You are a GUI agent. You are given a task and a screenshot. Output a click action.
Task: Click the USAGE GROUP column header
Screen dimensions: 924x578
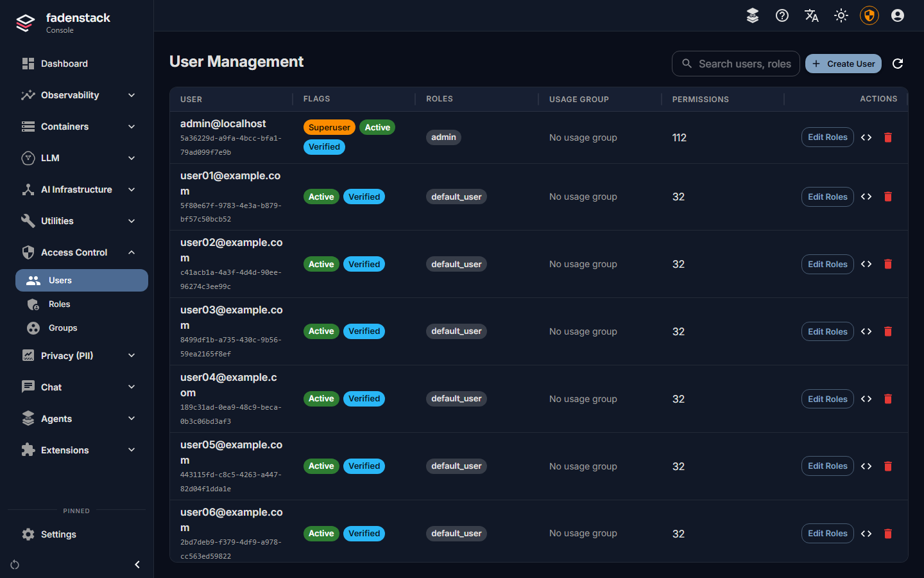[x=579, y=100]
